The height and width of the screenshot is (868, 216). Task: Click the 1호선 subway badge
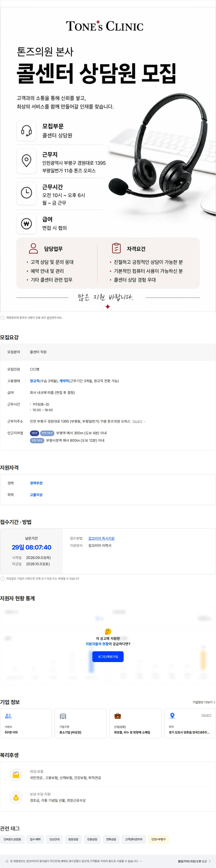(x=34, y=433)
